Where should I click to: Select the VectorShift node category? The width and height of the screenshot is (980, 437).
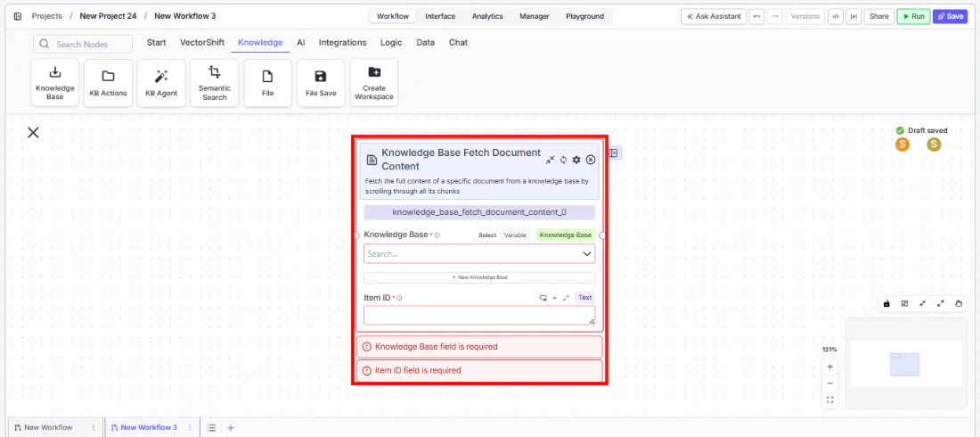pyautogui.click(x=202, y=43)
